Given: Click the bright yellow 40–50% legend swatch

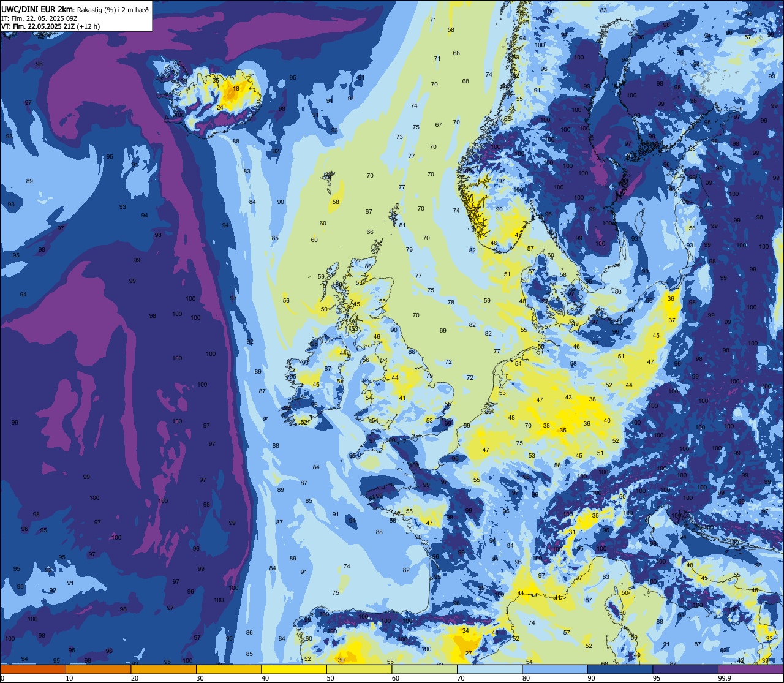Looking at the screenshot, I should point(294,670).
